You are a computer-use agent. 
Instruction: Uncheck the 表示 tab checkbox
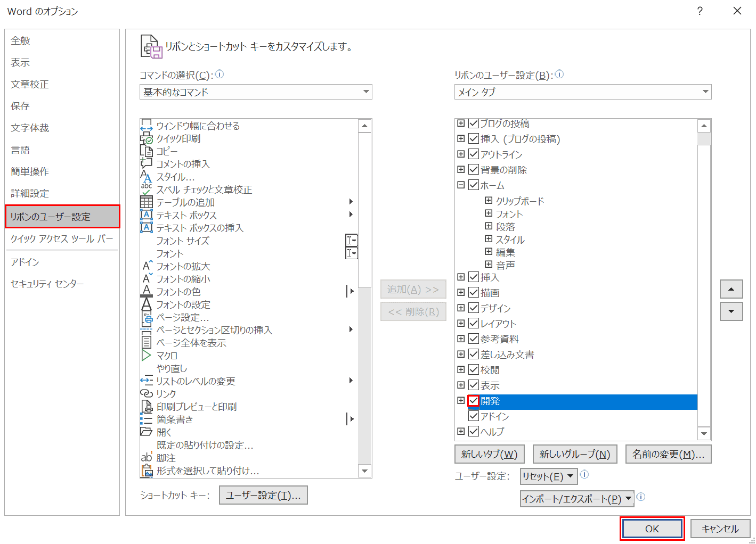coord(473,385)
